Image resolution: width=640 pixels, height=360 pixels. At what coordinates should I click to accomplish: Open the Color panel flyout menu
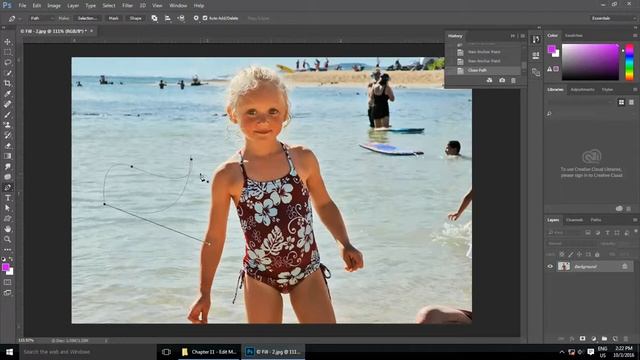click(x=635, y=36)
